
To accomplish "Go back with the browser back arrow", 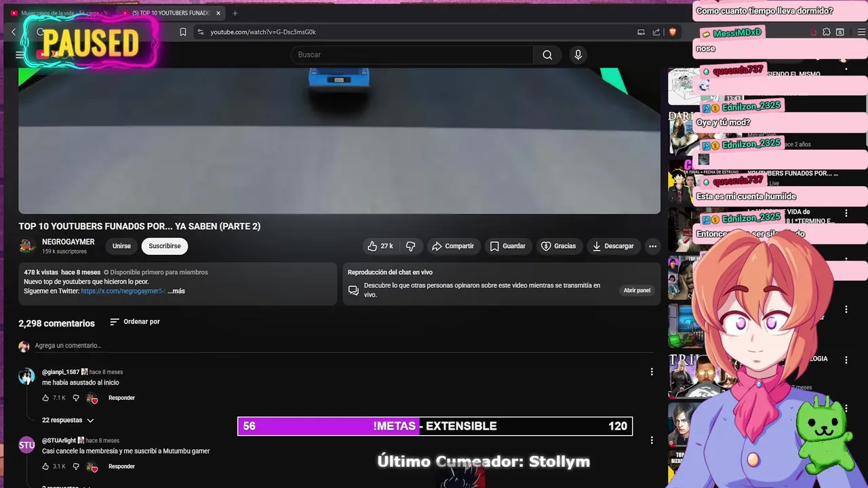I will pyautogui.click(x=14, y=32).
